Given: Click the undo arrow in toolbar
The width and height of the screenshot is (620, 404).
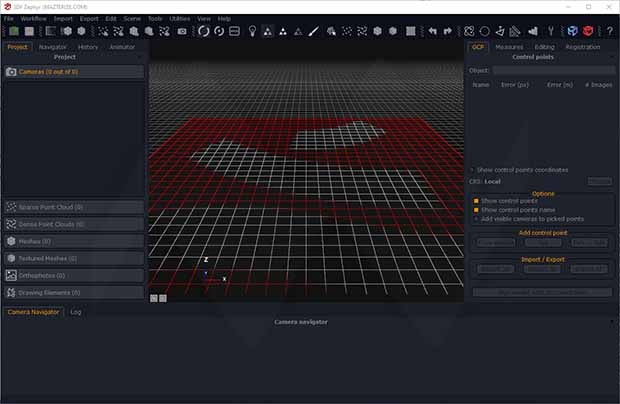Looking at the screenshot, I should (x=433, y=31).
